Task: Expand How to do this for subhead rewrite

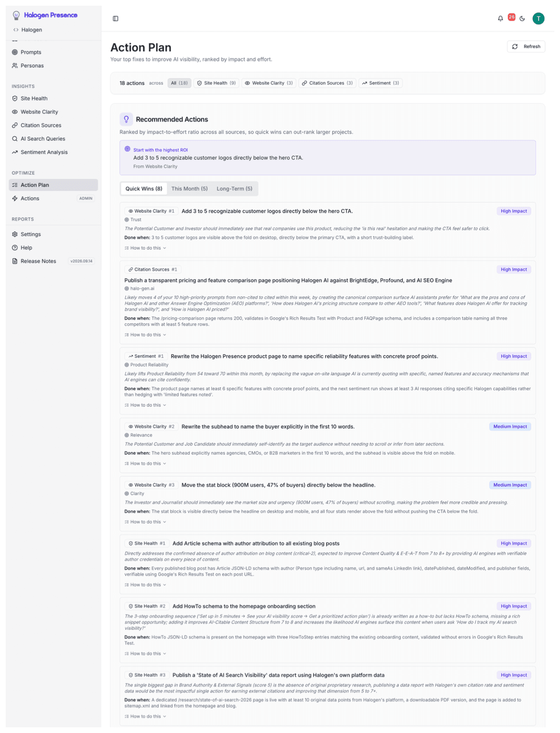Action: 145,463
